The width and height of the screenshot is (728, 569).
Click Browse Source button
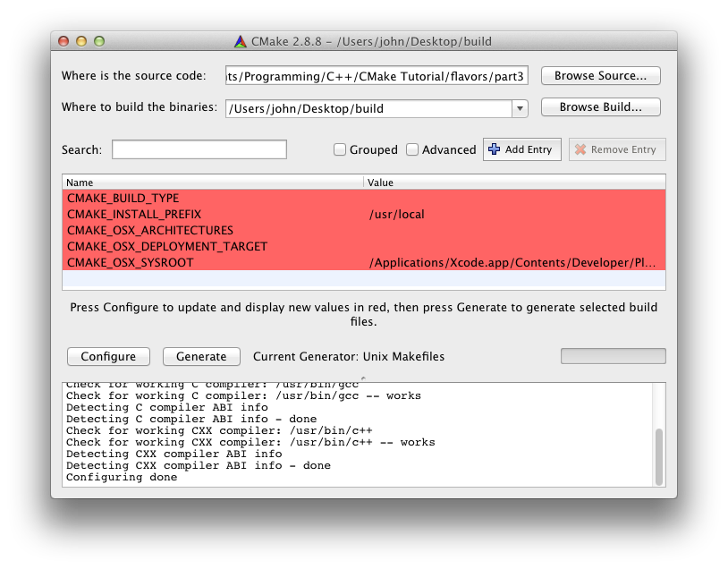pyautogui.click(x=600, y=76)
